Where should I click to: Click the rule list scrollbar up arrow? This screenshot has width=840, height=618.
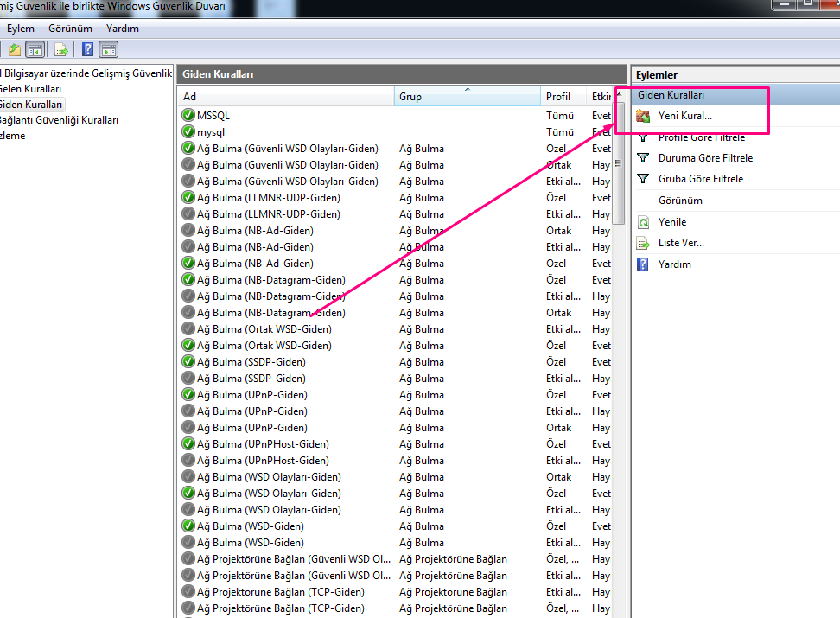point(620,94)
